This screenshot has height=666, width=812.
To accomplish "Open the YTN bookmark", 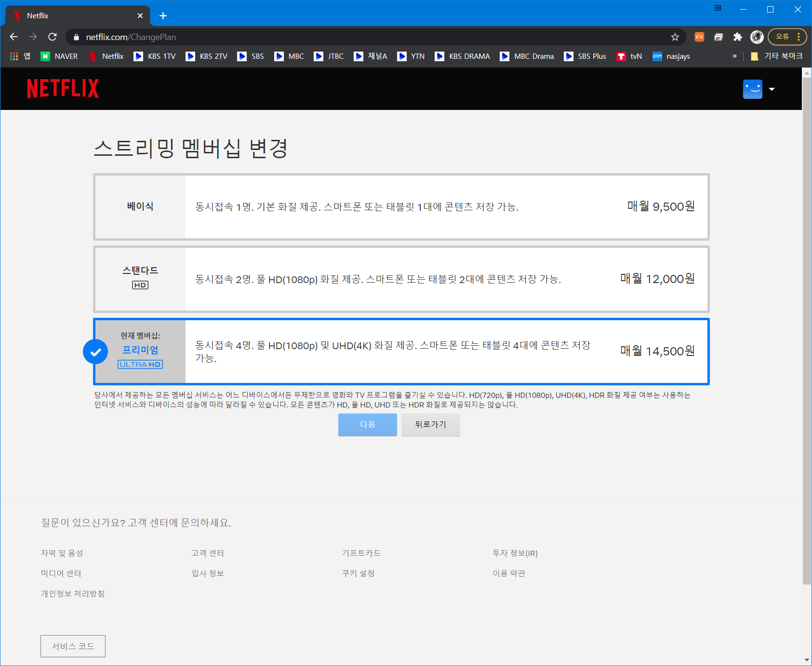I will 411,56.
